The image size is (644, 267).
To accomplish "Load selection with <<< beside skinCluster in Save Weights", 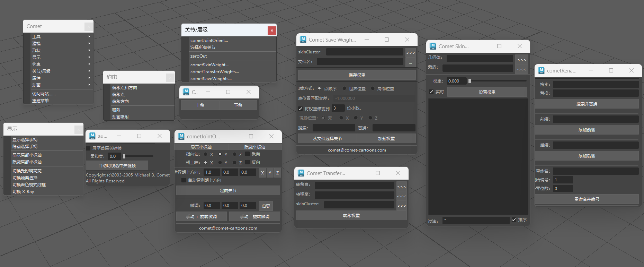I will tap(410, 53).
